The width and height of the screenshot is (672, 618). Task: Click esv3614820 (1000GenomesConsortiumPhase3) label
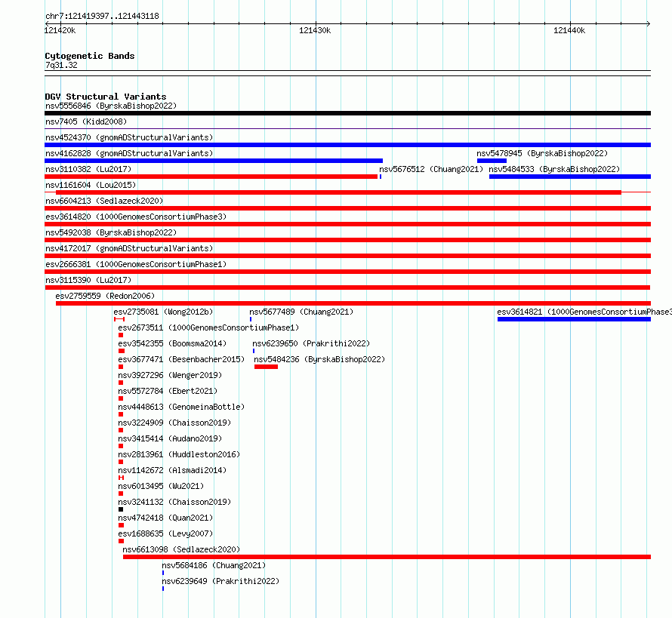[136, 217]
